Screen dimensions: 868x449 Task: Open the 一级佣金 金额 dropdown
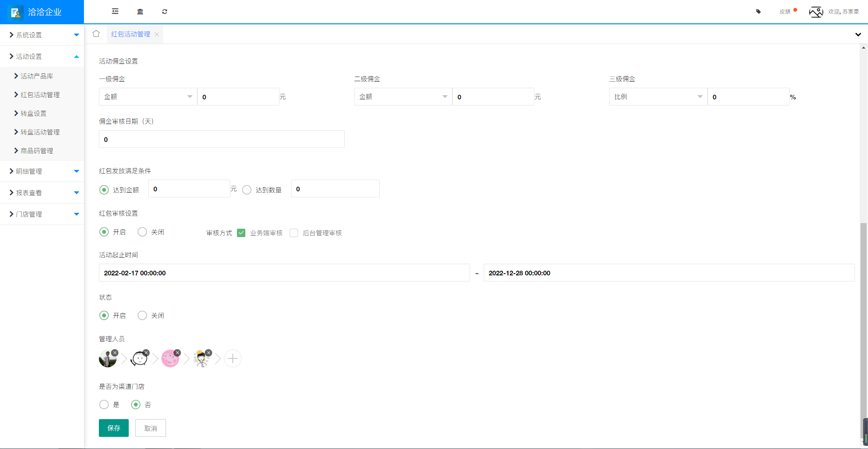coord(147,97)
